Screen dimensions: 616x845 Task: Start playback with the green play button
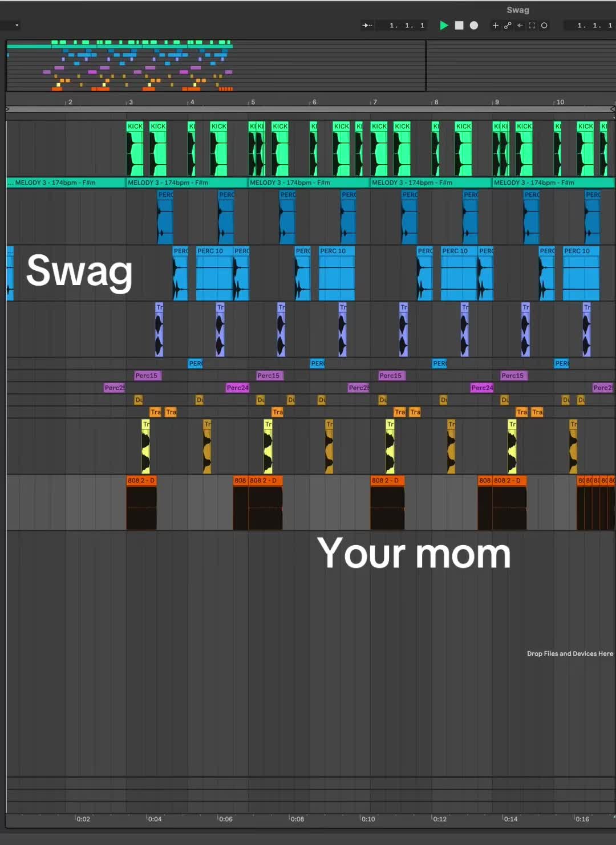pyautogui.click(x=444, y=25)
